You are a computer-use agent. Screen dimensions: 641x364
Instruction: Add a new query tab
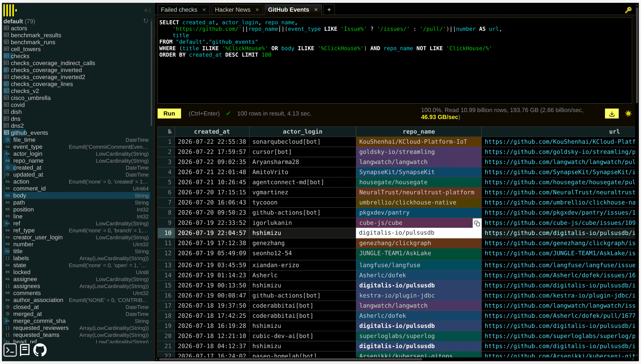pyautogui.click(x=329, y=10)
